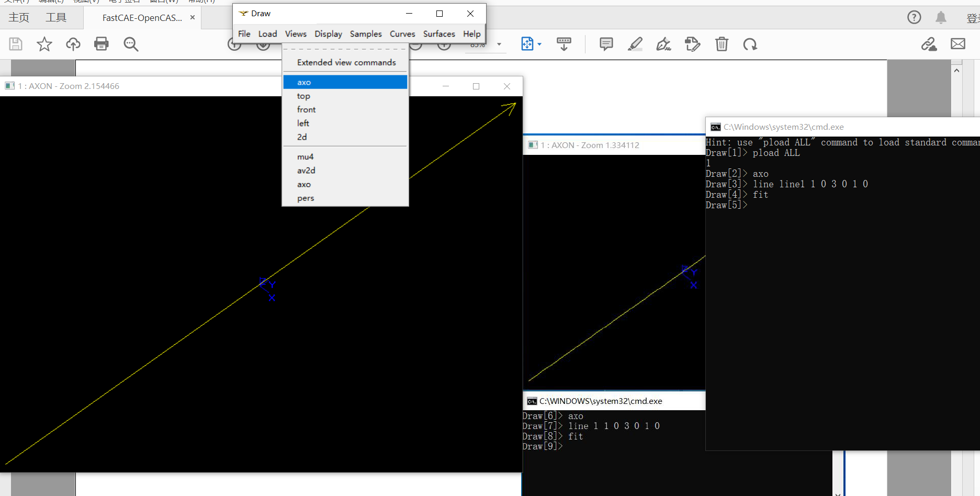Open the Display menu in Draw

pyautogui.click(x=328, y=33)
